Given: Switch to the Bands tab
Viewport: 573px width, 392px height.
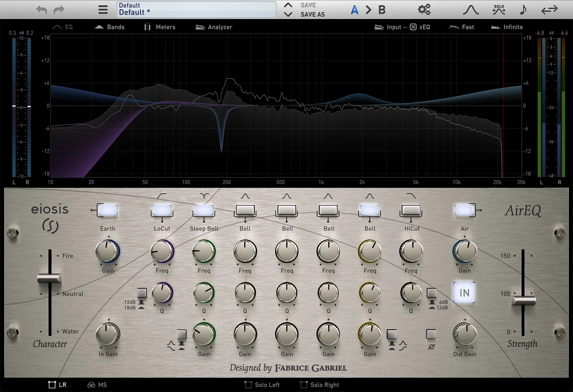Looking at the screenshot, I should (110, 27).
